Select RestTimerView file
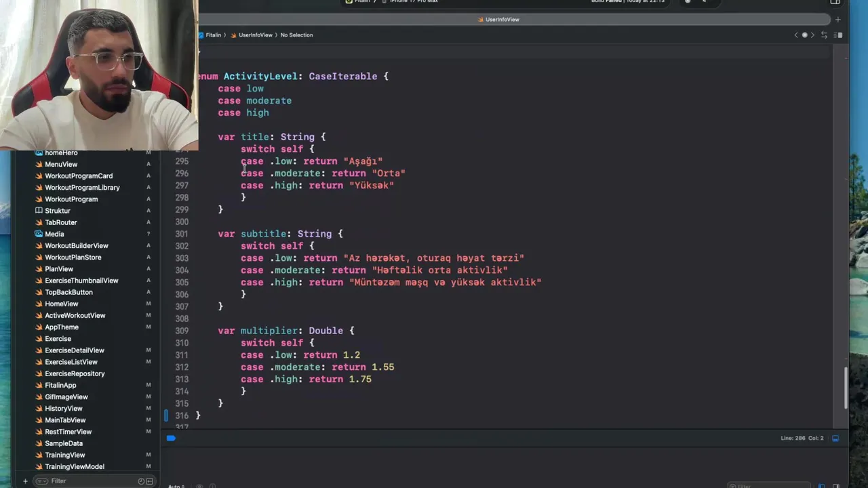Viewport: 868px width, 488px height. [68, 432]
